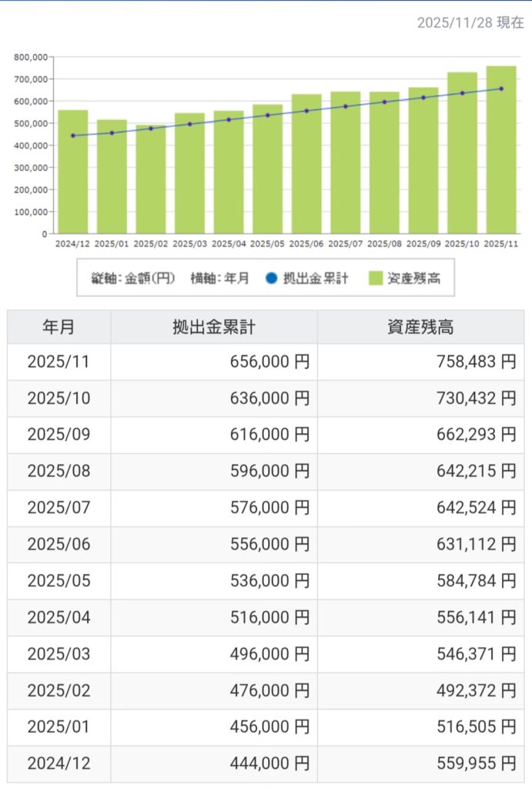Click the line data point for 2025/11
532x789 pixels.
click(x=501, y=89)
